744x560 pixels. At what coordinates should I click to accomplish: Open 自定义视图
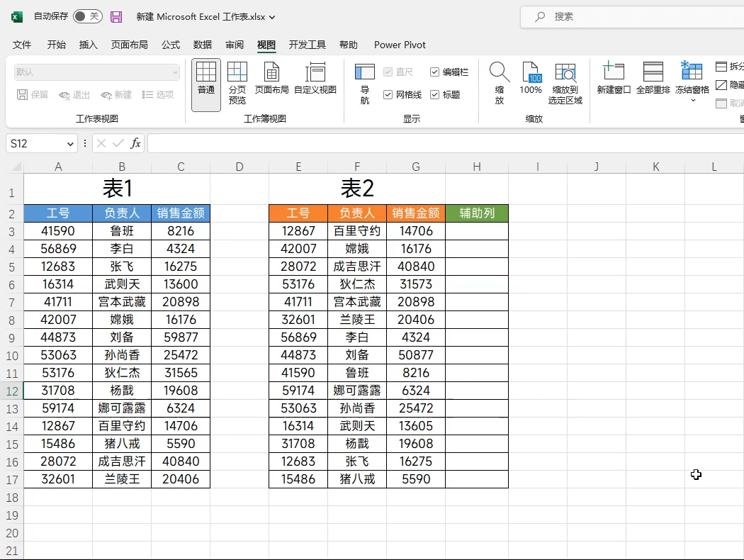coord(315,78)
